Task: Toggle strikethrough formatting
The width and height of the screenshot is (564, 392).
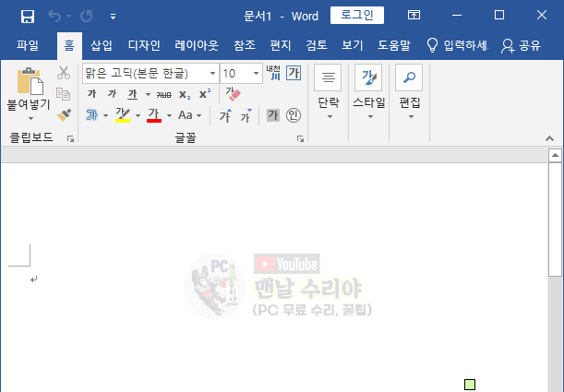Action: coord(163,94)
